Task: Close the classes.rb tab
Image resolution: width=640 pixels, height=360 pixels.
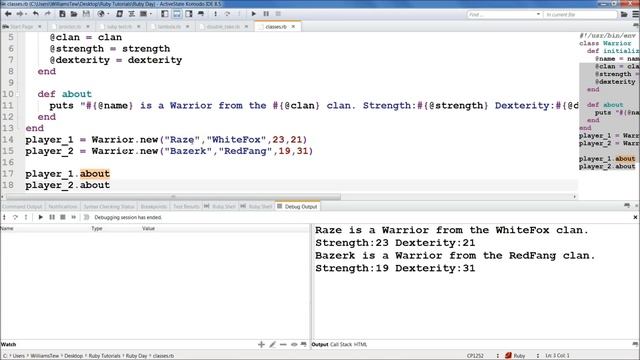Action: (293, 27)
